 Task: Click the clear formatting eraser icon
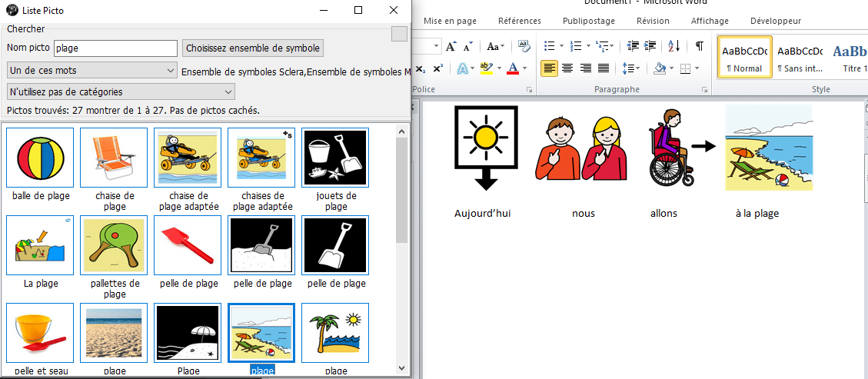click(x=524, y=46)
